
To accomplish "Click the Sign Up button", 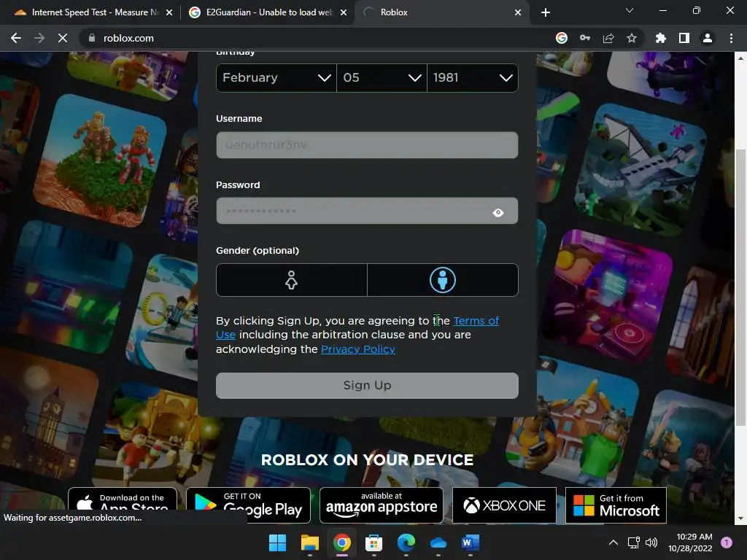I will pos(367,385).
